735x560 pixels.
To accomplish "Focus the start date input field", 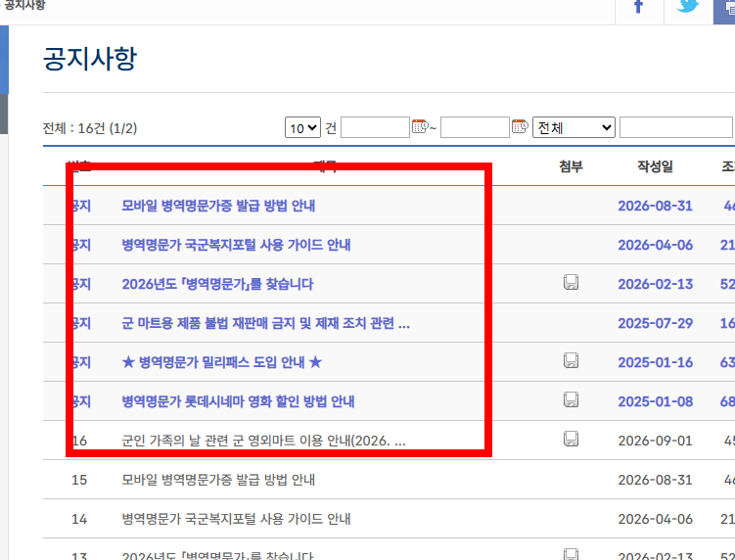I will 375,127.
